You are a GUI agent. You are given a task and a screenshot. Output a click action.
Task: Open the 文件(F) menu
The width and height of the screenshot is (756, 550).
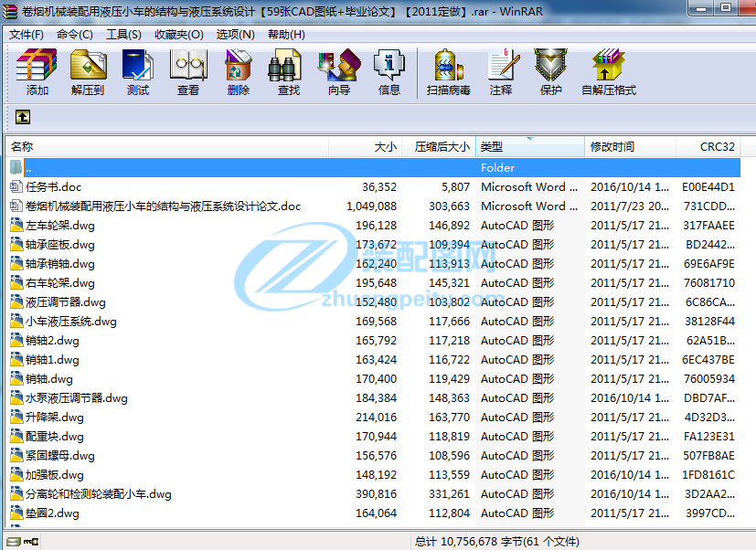point(26,35)
